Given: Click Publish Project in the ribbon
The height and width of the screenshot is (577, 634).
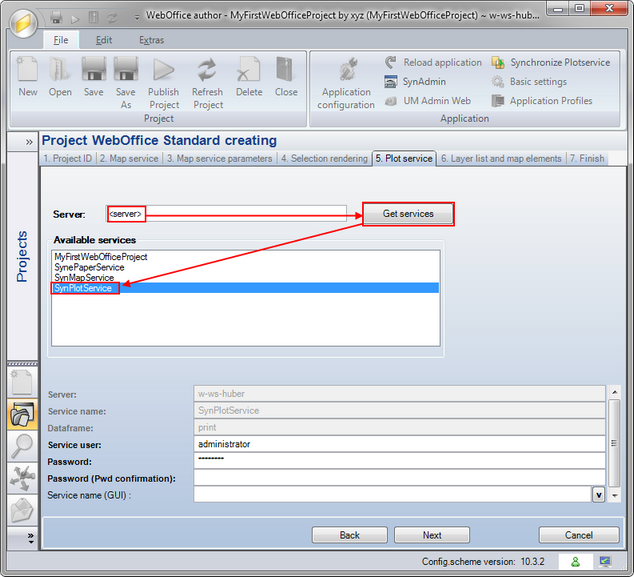Looking at the screenshot, I should click(164, 83).
